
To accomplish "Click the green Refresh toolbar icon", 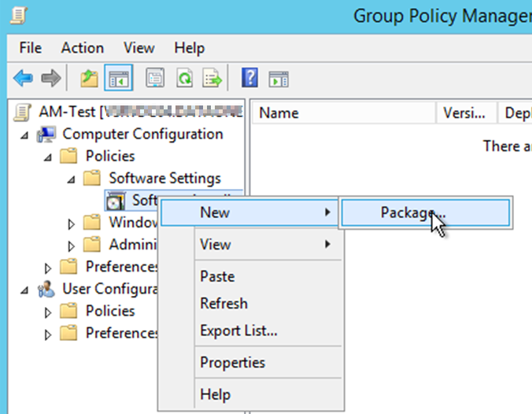I will (x=184, y=78).
